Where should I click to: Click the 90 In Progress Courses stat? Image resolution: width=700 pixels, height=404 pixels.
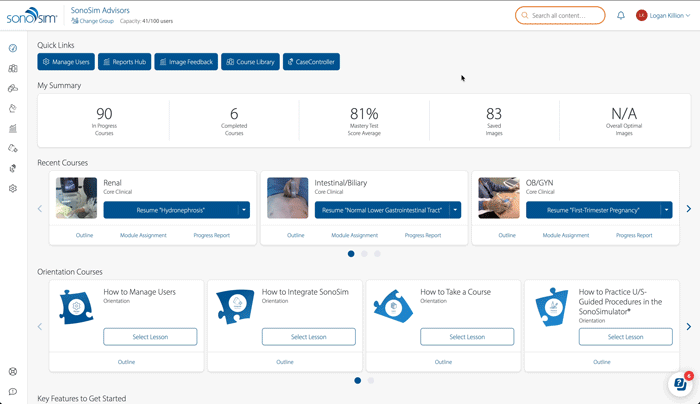click(x=104, y=121)
